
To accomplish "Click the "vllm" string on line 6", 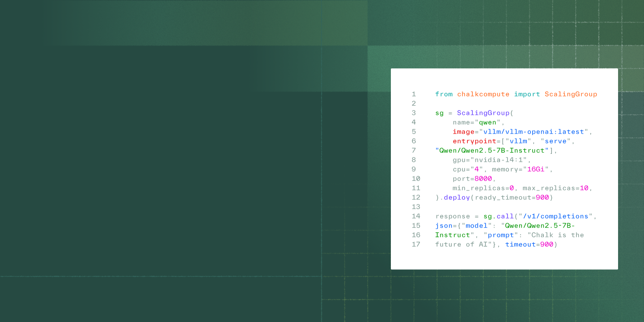I will click(518, 141).
